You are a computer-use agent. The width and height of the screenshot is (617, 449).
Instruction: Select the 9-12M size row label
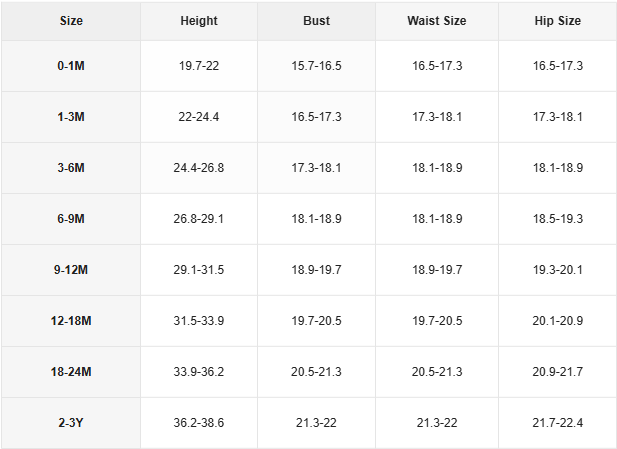coord(71,270)
